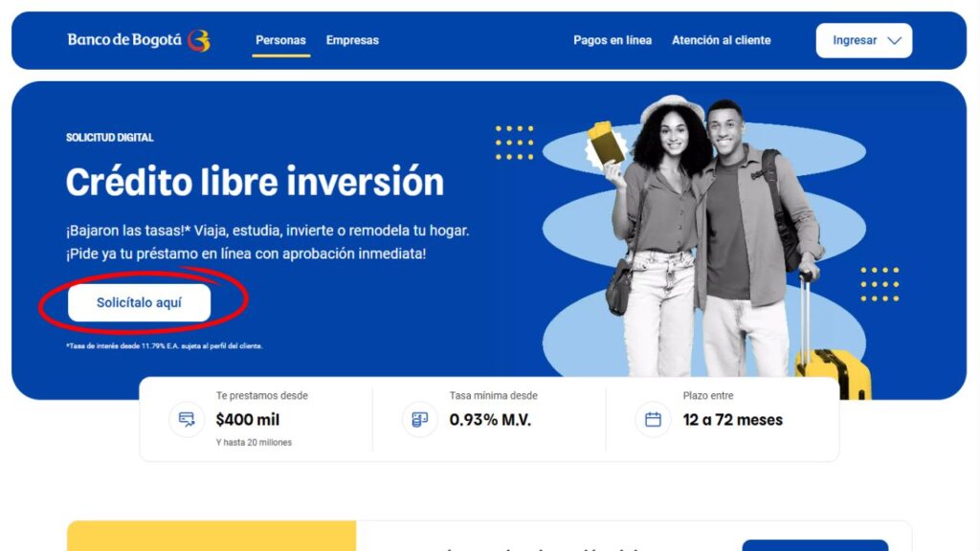
Task: Open the Ingresar dropdown
Action: point(864,40)
